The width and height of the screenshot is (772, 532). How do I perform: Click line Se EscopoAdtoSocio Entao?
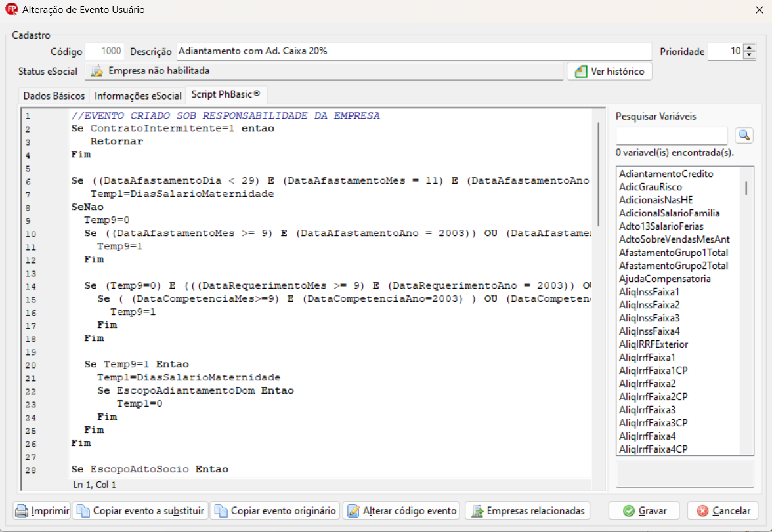(x=150, y=470)
